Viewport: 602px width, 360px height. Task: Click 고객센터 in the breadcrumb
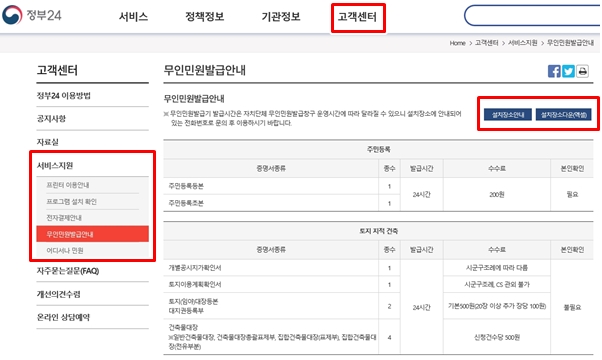[486, 43]
